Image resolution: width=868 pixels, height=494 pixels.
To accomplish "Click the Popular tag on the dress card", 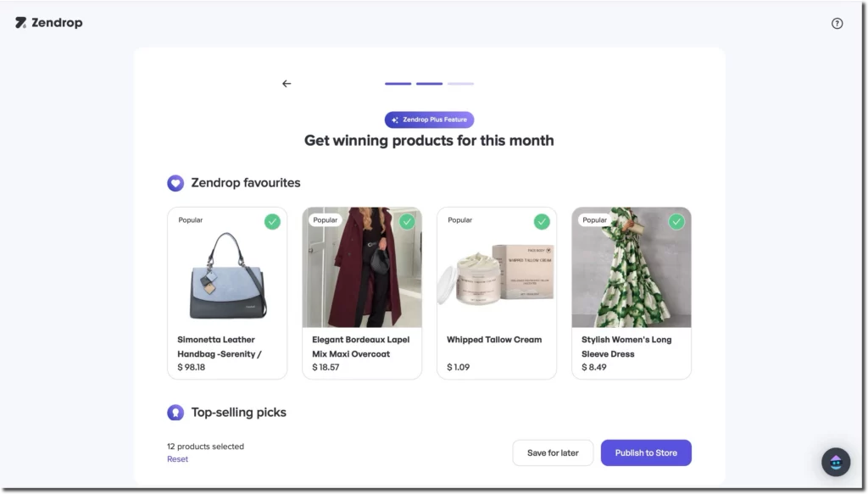I will (594, 220).
